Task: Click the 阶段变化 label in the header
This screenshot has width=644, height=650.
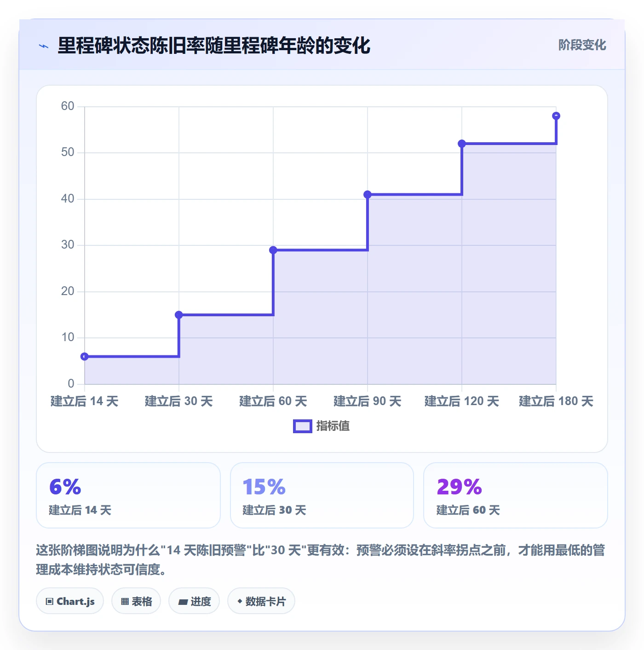Action: pyautogui.click(x=582, y=45)
